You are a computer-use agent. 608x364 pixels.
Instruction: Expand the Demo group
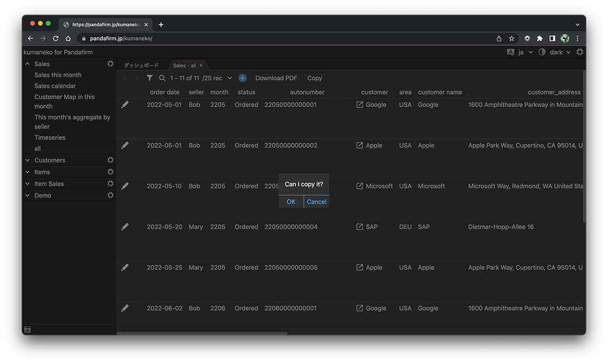pos(28,196)
